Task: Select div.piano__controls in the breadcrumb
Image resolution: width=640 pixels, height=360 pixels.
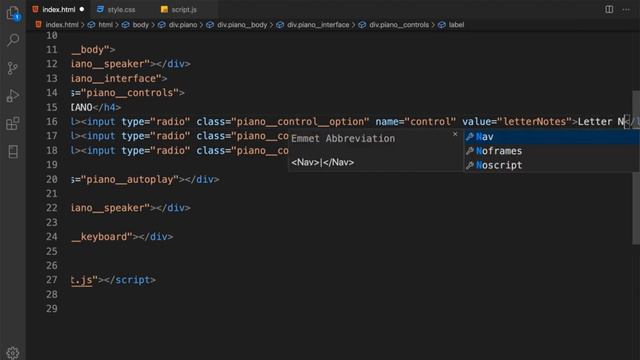Action: pyautogui.click(x=399, y=25)
